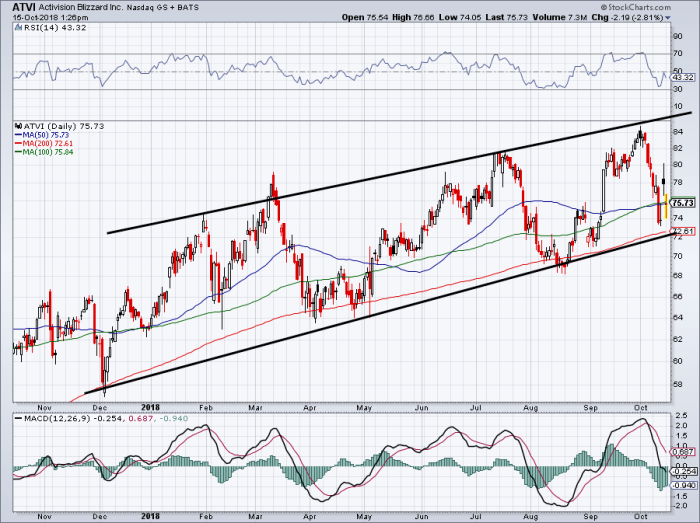Click the RSI 70 level label
Image resolution: width=700 pixels, height=523 pixels.
pos(677,54)
